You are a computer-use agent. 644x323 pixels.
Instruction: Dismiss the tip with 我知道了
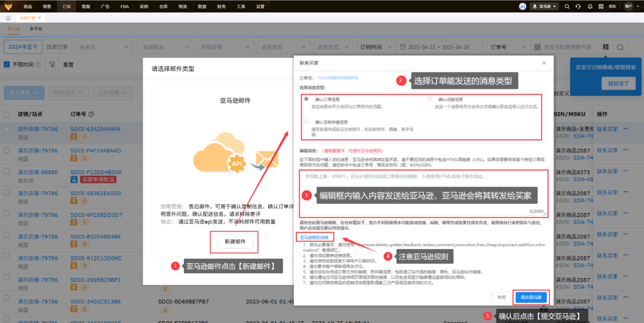[618, 84]
